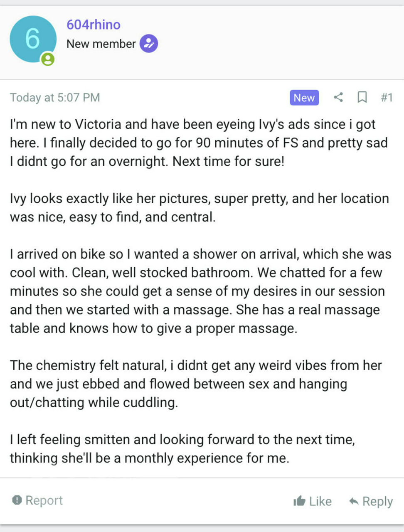The width and height of the screenshot is (404, 532).
Task: Click the purple "New" badge
Action: pos(304,98)
